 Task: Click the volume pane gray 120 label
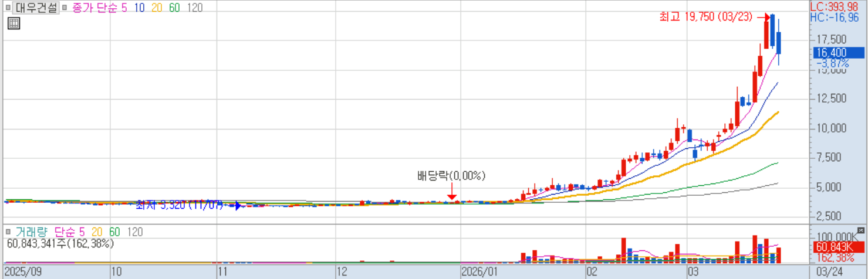(x=135, y=232)
